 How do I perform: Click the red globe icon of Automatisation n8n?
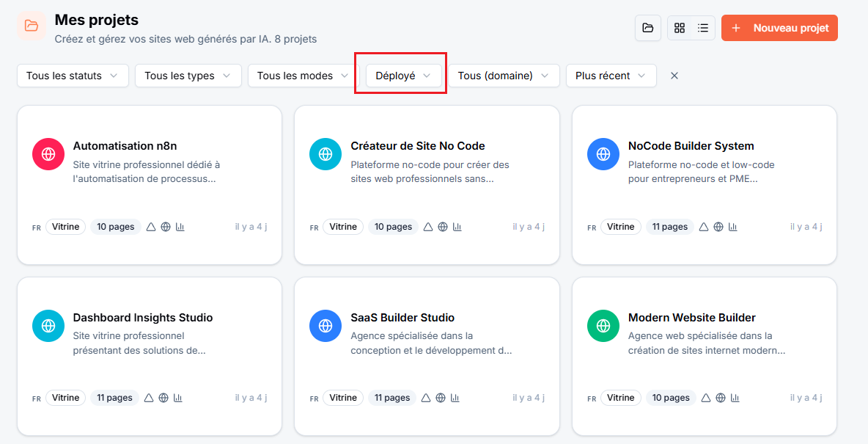click(x=48, y=154)
